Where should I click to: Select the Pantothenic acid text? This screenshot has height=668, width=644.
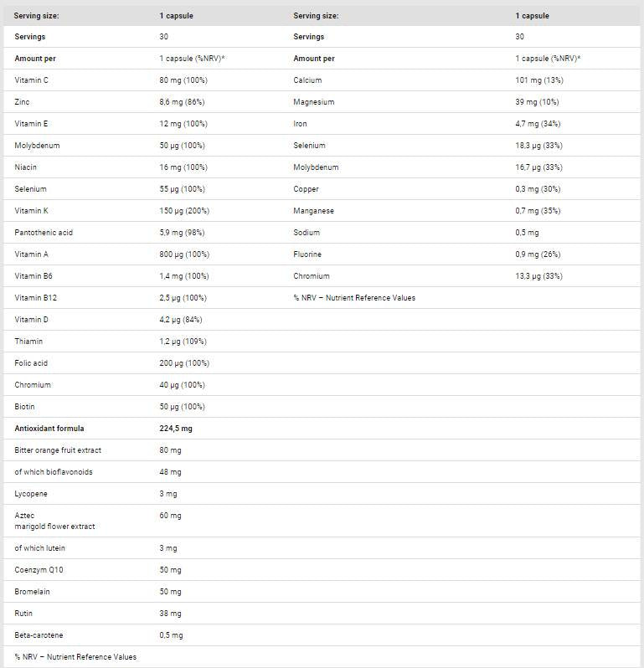(x=44, y=233)
